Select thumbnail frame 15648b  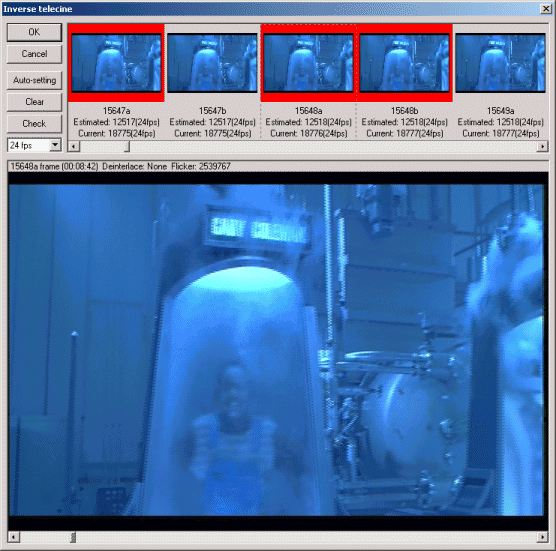pyautogui.click(x=404, y=63)
